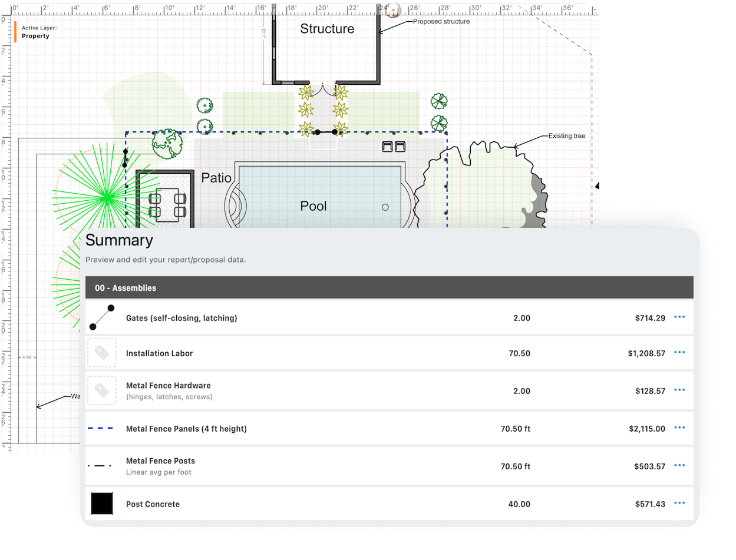Click the Metal Fence Hardware tag placeholder icon
This screenshot has height=560, width=736.
pos(102,390)
